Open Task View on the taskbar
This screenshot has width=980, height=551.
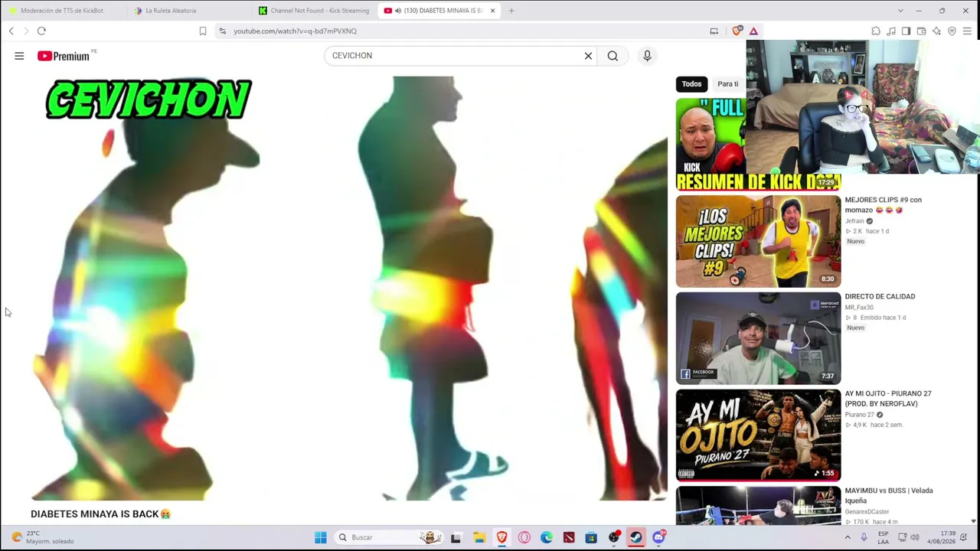(x=456, y=538)
